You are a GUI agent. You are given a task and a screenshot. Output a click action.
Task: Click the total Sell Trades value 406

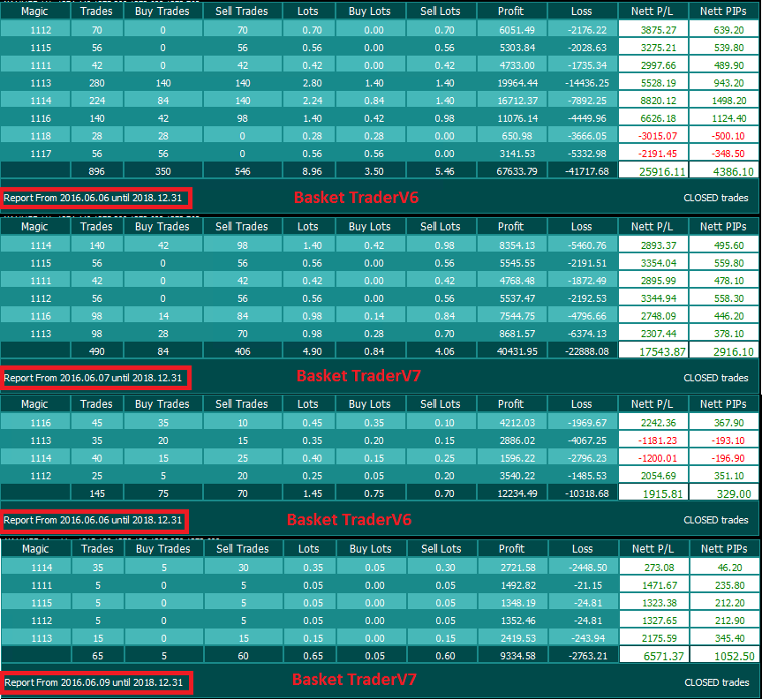(x=243, y=351)
